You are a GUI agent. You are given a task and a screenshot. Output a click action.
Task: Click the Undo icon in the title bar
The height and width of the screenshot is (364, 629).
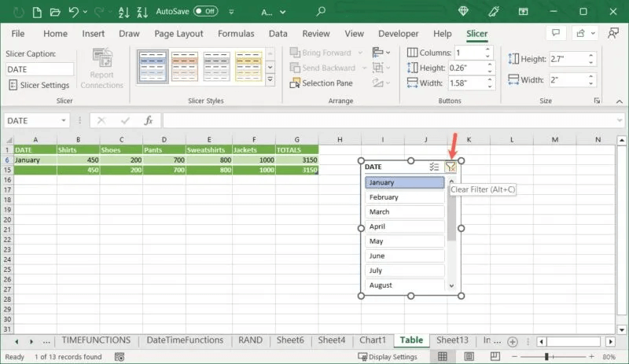(x=72, y=12)
